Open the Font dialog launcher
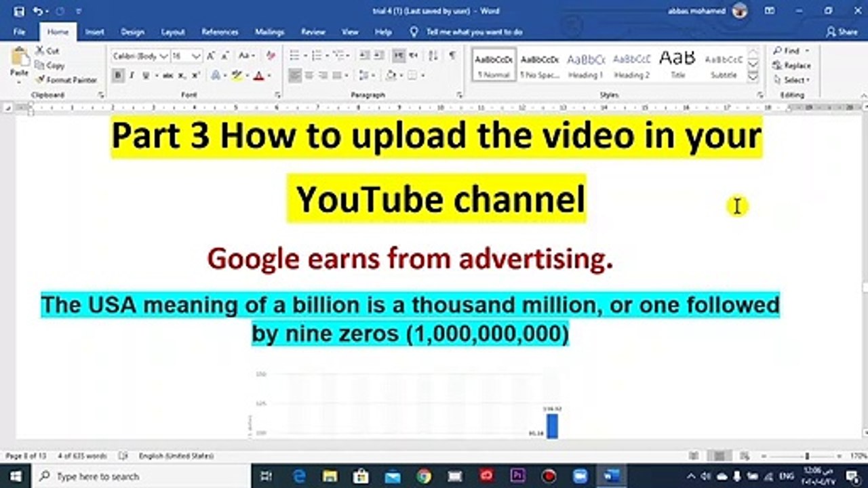 (x=278, y=96)
